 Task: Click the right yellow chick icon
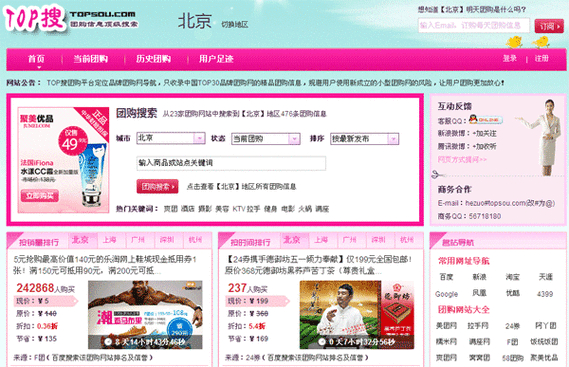coord(541,42)
